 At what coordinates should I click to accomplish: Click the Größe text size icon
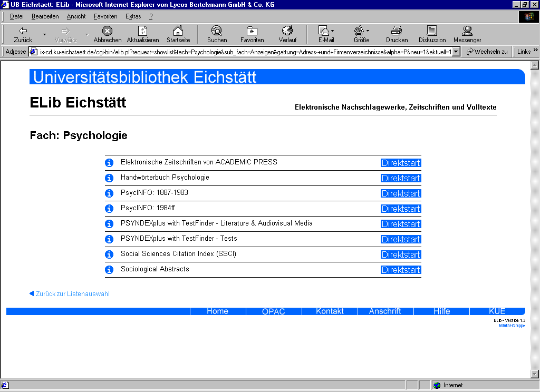click(359, 31)
